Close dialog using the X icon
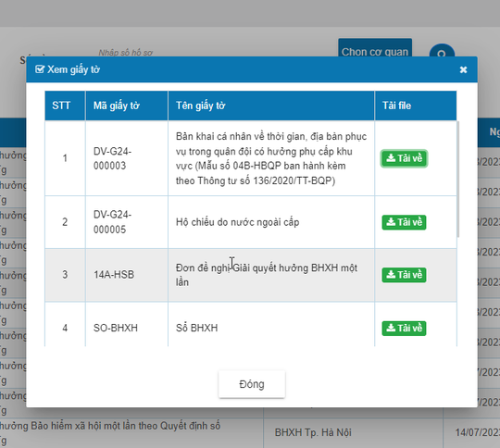Viewport: 500px width, 448px height. [x=463, y=69]
